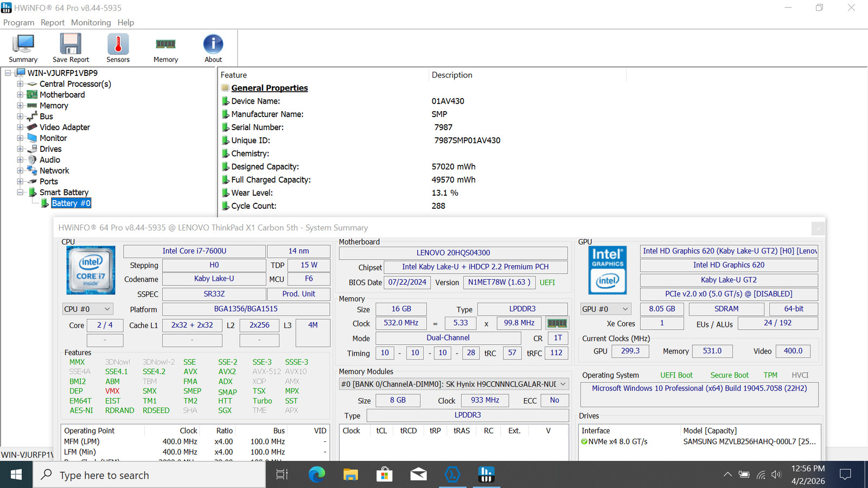
Task: Click the speaker icon in system tray
Action: pyautogui.click(x=776, y=474)
